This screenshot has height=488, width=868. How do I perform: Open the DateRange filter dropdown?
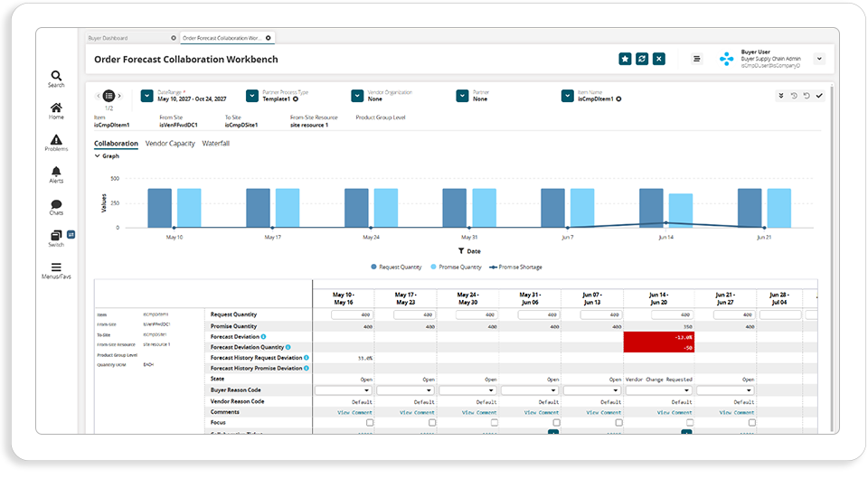[146, 96]
